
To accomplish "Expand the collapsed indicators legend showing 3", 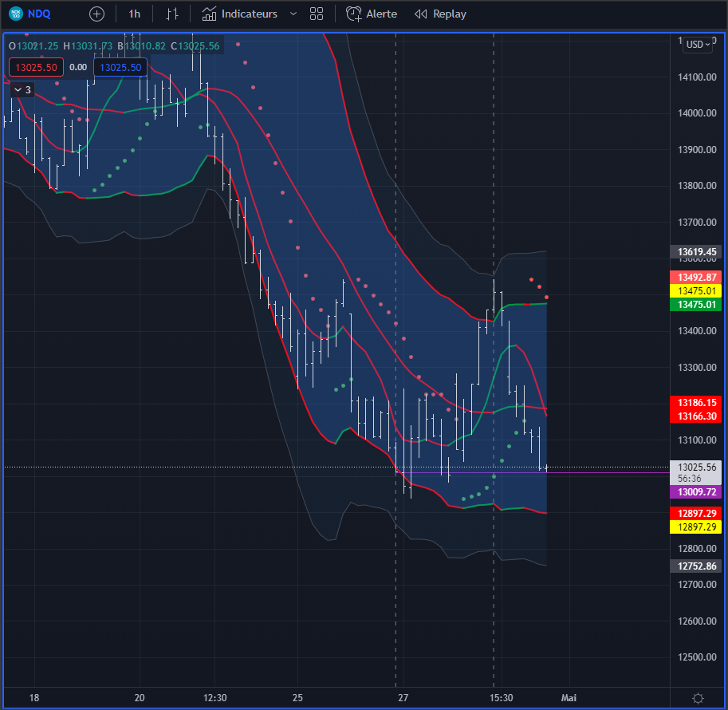I will point(22,90).
